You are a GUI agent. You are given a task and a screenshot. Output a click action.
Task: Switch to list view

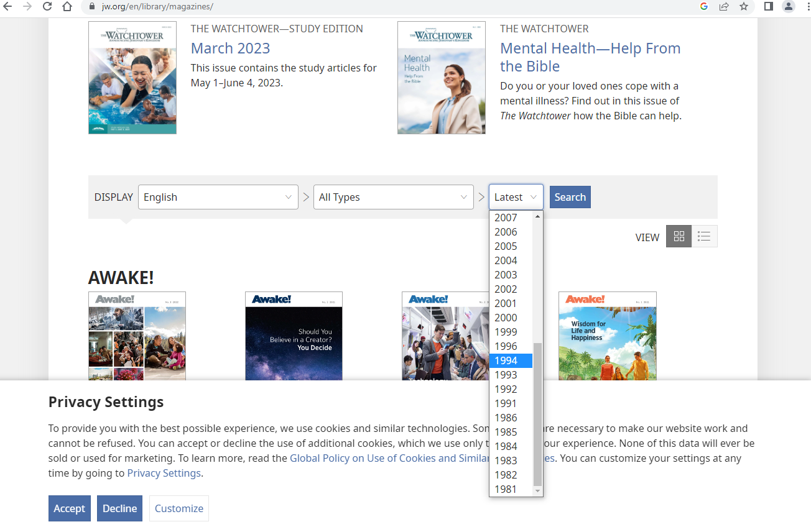click(704, 236)
